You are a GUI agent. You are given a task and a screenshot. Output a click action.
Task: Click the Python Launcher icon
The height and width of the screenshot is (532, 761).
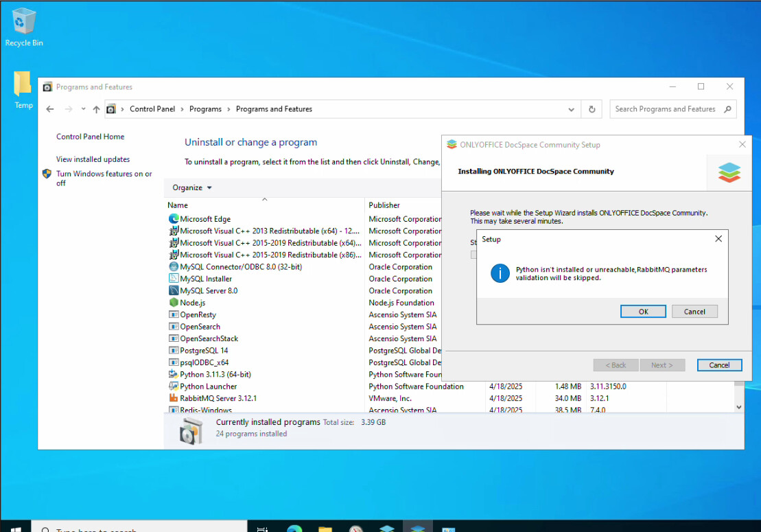(x=173, y=386)
